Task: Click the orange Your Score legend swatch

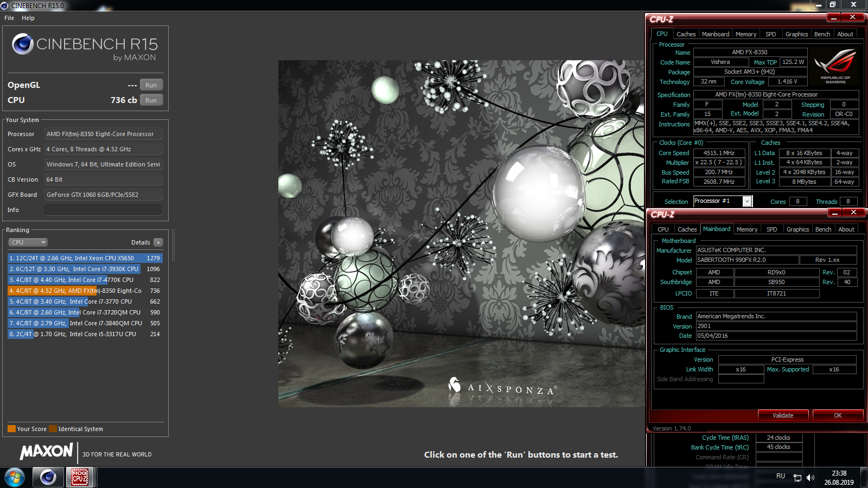Action: coord(11,429)
